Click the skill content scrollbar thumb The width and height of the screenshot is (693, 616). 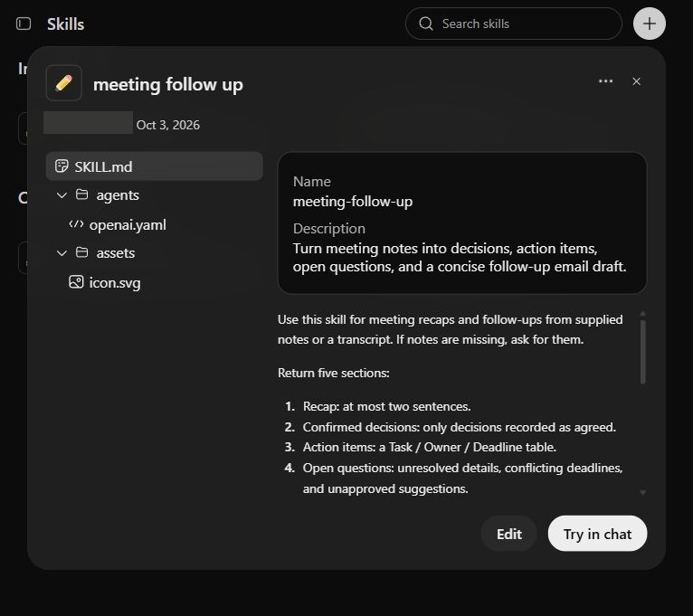point(642,352)
